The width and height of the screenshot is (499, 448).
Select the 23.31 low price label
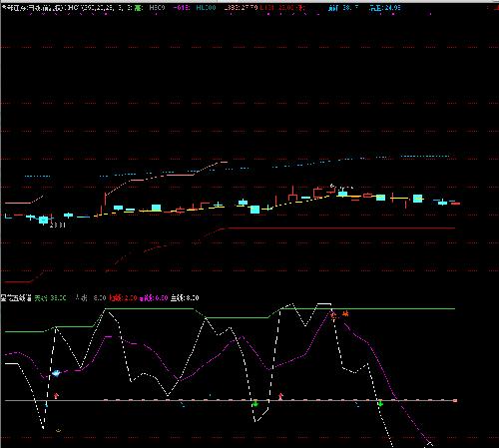58,225
